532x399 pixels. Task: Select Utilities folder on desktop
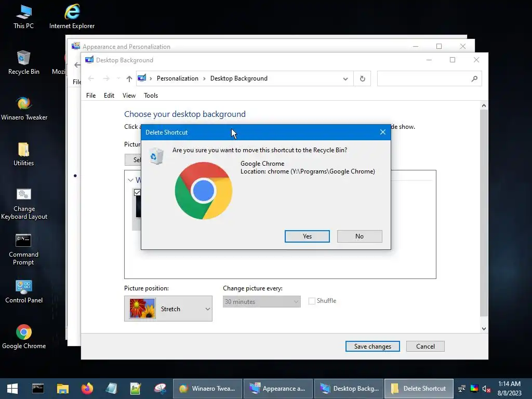(23, 154)
